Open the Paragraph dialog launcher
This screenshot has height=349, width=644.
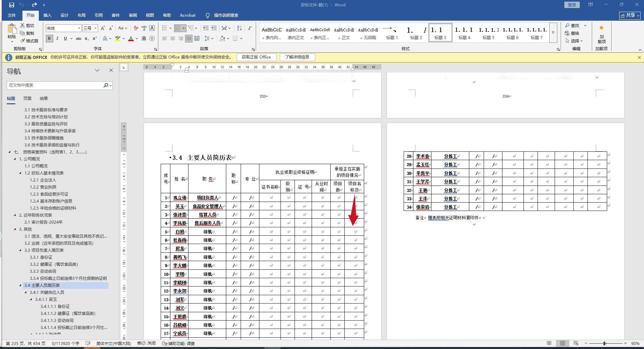(253, 49)
